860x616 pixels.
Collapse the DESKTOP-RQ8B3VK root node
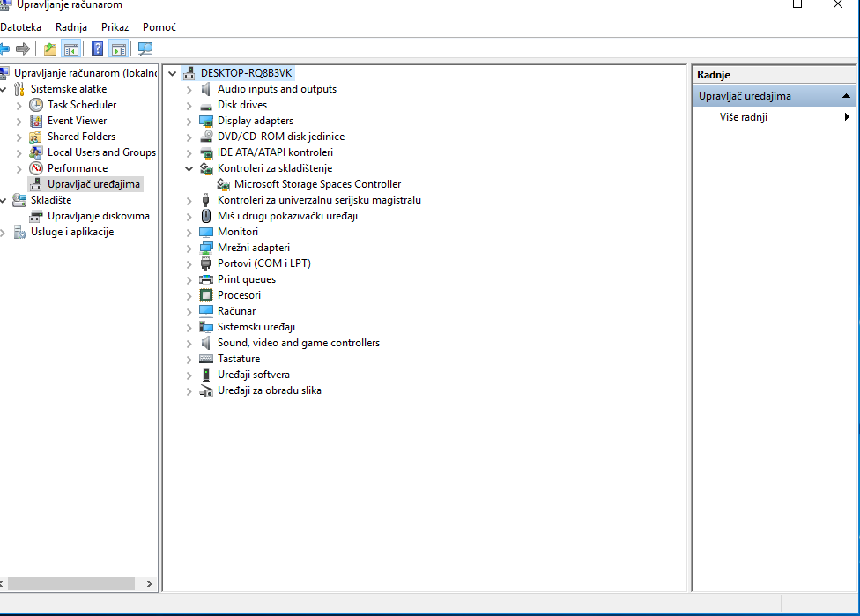coord(172,73)
